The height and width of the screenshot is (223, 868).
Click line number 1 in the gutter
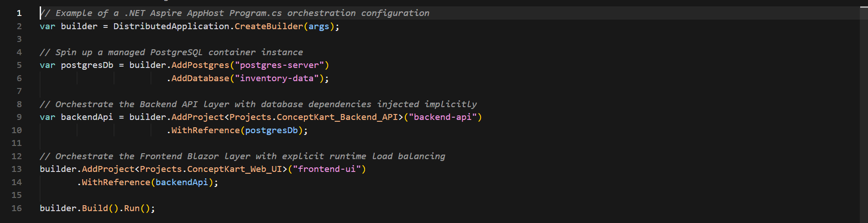pos(19,13)
